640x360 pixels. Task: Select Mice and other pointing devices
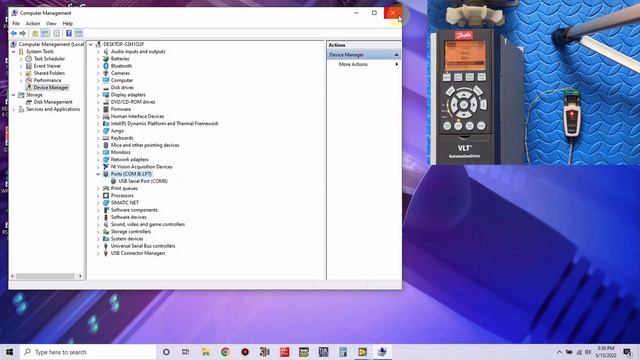[x=145, y=145]
